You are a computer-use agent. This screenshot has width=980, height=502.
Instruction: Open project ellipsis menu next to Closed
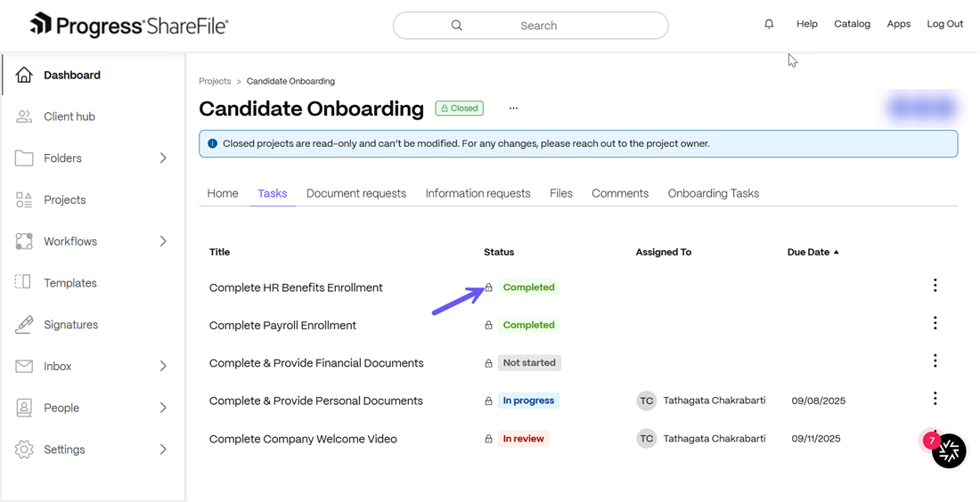pos(513,108)
